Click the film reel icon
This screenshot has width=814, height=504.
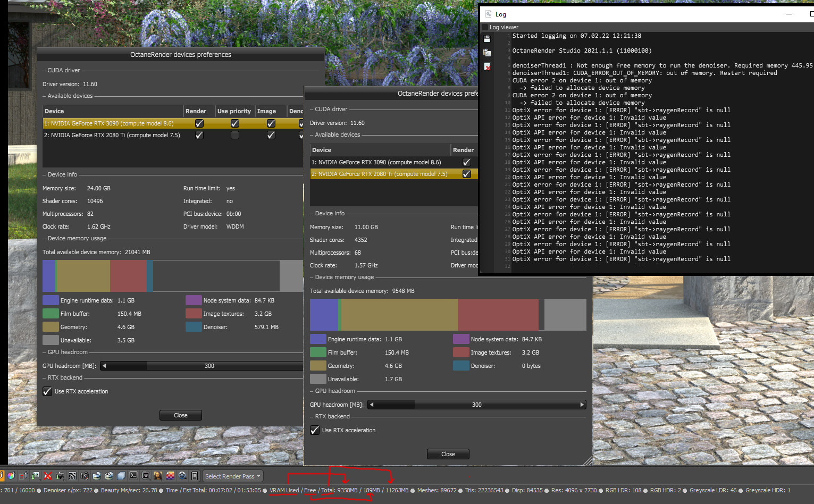pyautogui.click(x=182, y=476)
